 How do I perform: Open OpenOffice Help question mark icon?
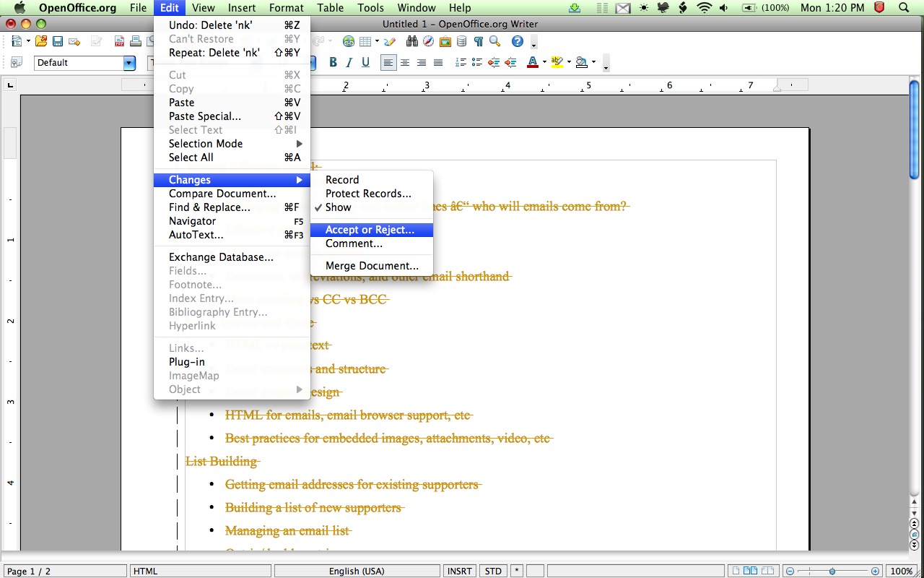pyautogui.click(x=518, y=41)
